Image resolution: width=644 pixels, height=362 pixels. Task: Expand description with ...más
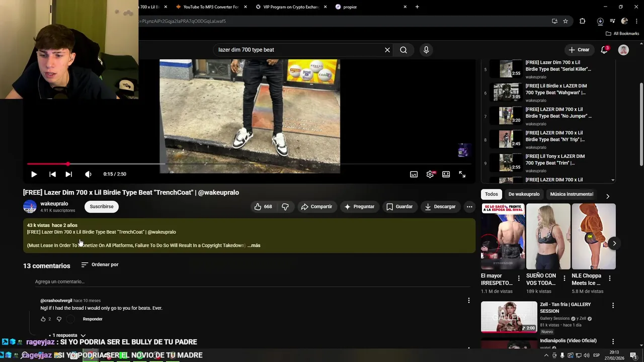(254, 245)
